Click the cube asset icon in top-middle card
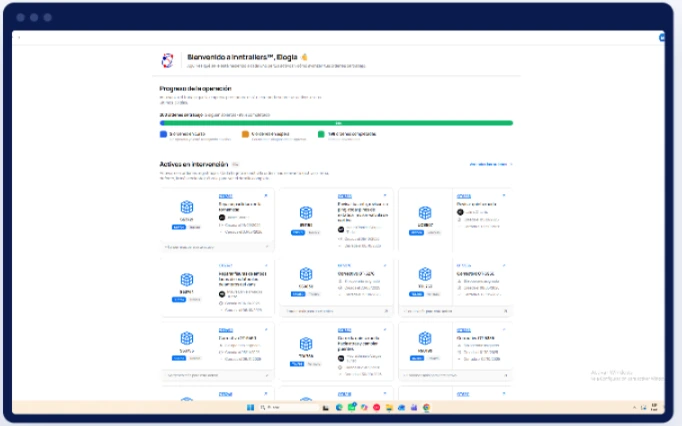This screenshot has height=426, width=682. pyautogui.click(x=306, y=213)
